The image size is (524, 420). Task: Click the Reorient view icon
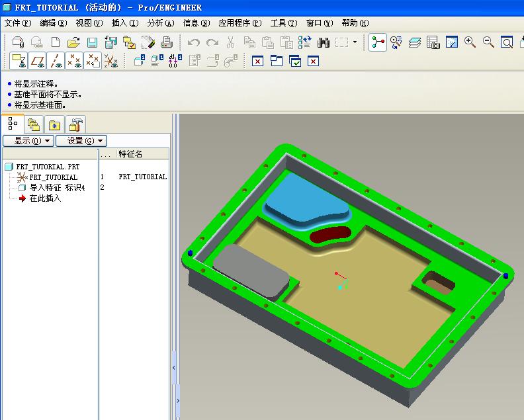pos(396,42)
